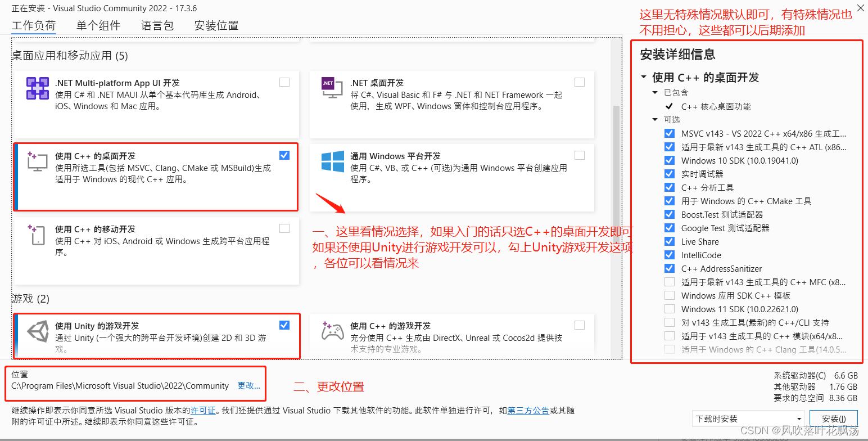Click the install path C:\Program Files\Microsoft Visual Studio text
868x441 pixels.
pos(120,386)
